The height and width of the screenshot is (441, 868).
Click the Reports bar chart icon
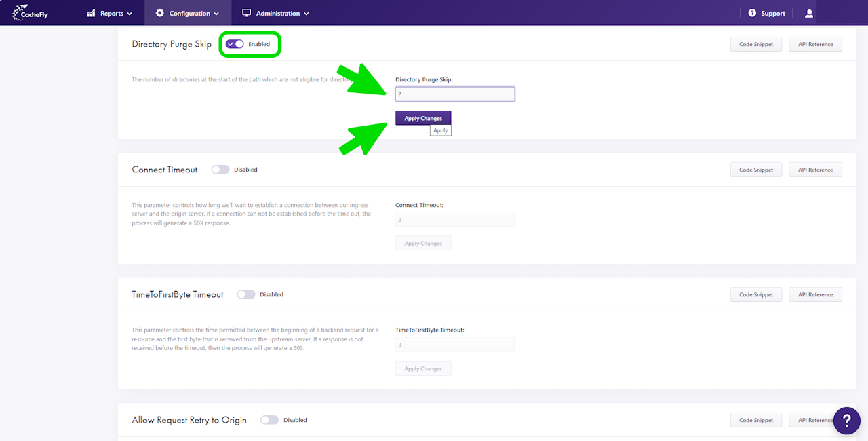click(91, 13)
